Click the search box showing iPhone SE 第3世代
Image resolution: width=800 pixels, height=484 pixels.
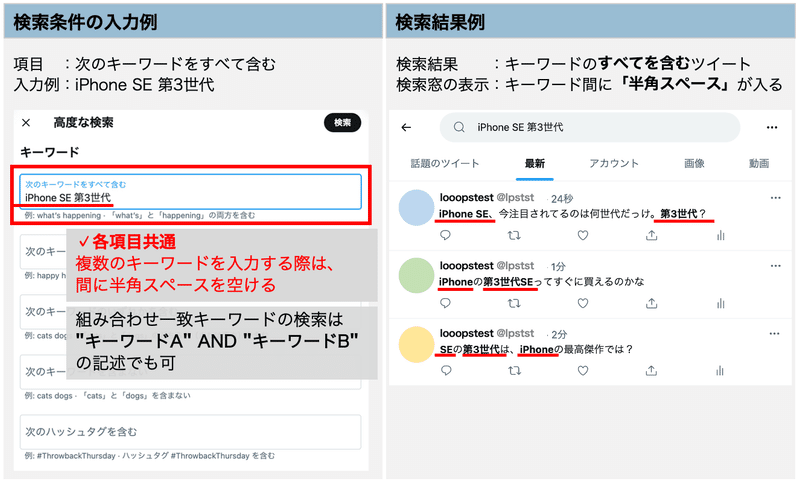pos(589,127)
